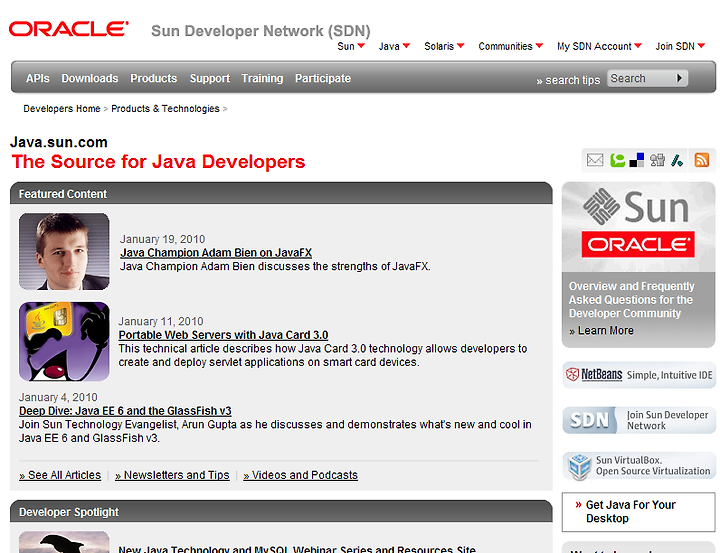Click the VirtualBox cube icon
This screenshot has width=720, height=553.
pyautogui.click(x=579, y=466)
